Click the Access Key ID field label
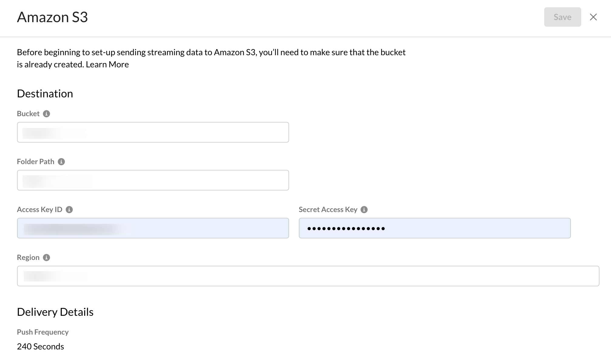Screen dimensions: 611x364 point(40,209)
